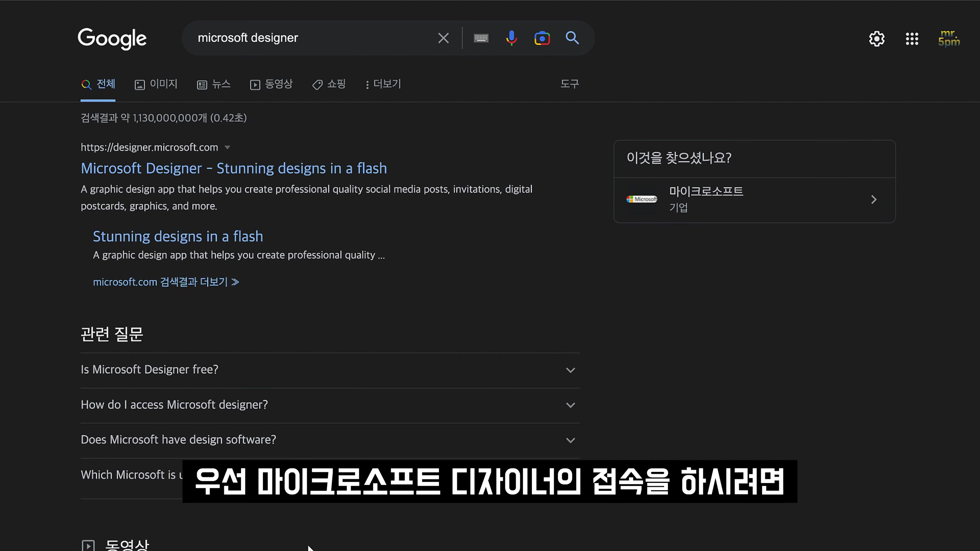Open the Google apps grid
Screen dimensions: 980x551
(912, 39)
